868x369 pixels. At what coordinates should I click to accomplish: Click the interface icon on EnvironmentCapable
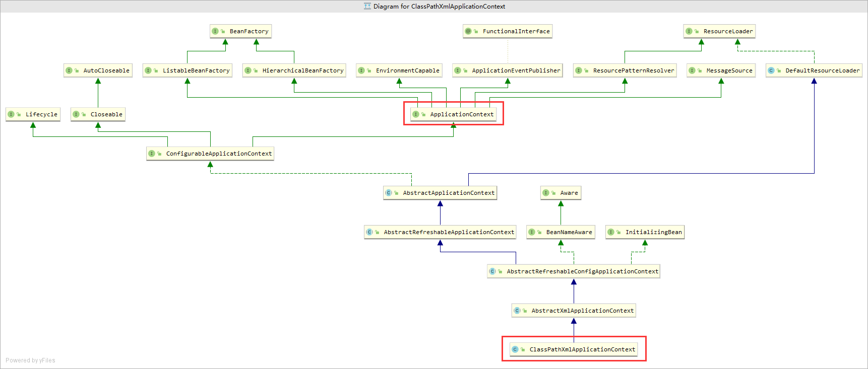pos(361,70)
